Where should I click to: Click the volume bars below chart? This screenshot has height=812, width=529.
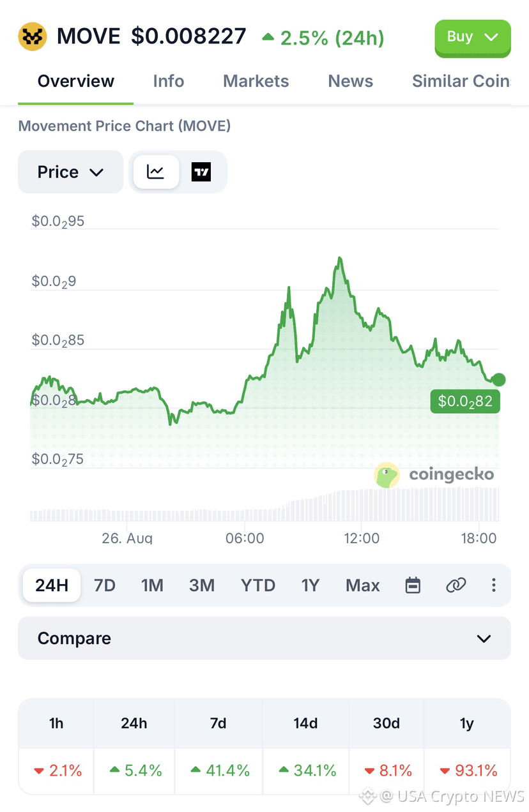pyautogui.click(x=264, y=506)
